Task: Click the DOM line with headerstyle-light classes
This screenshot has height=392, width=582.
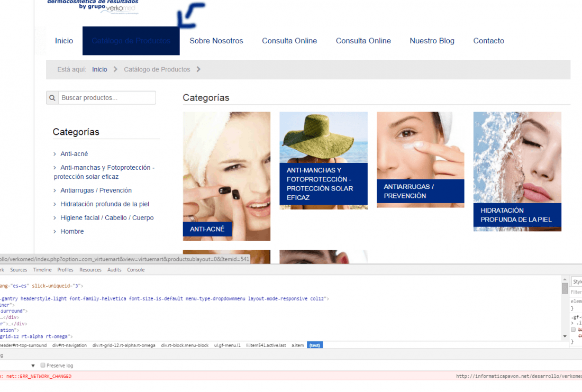Action: point(165,298)
